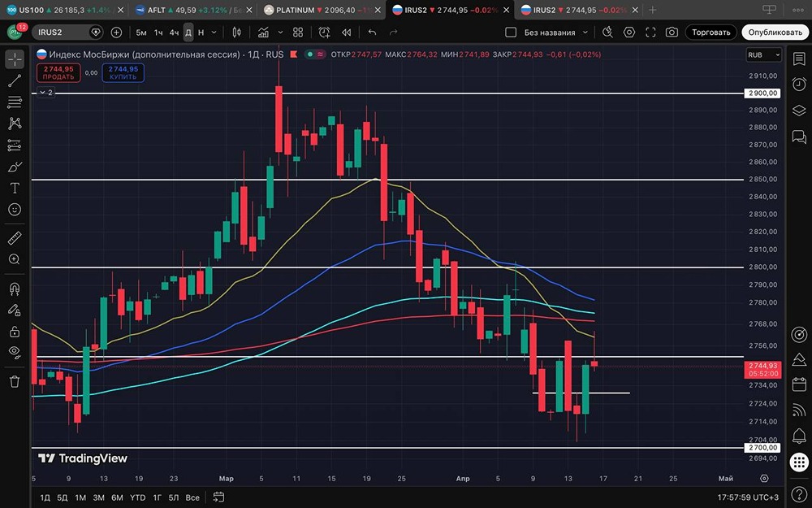Viewport: 812px width, 508px height.
Task: Open the indicators menu
Action: 263,33
